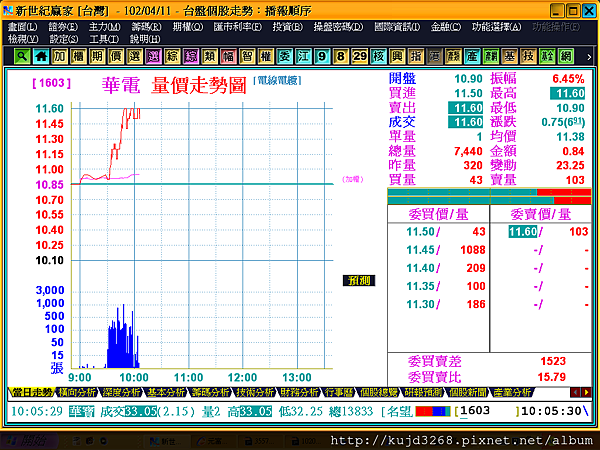Click the yellow 選 toolbar icon

coord(135,57)
